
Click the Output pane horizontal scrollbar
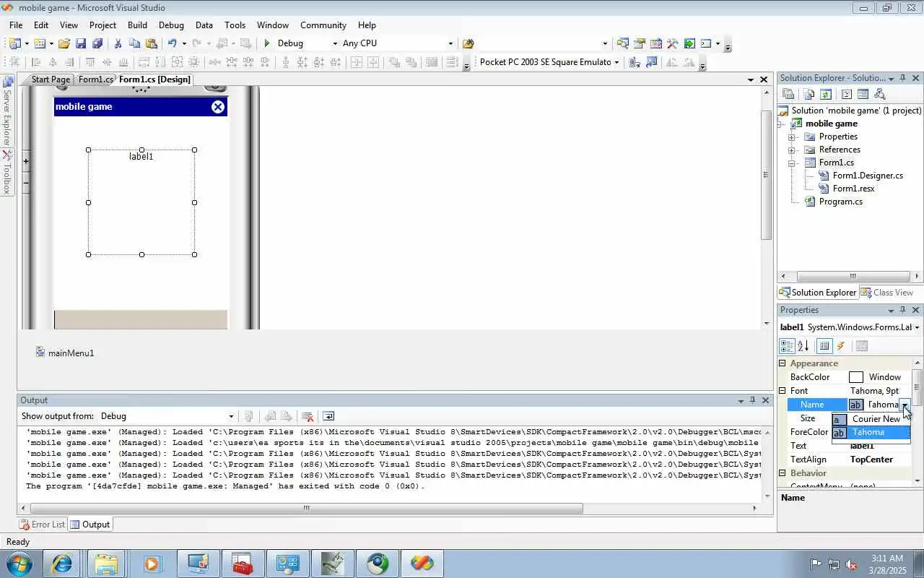tap(306, 508)
